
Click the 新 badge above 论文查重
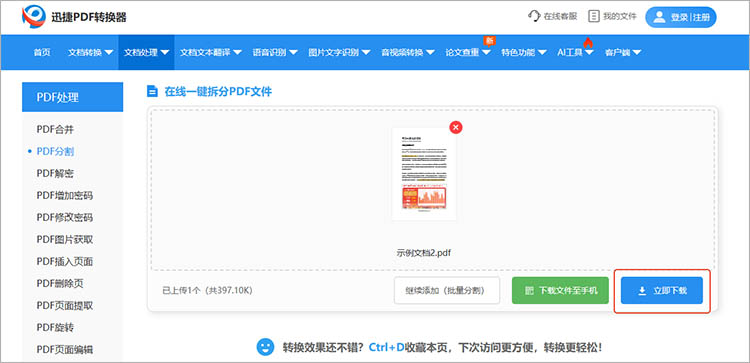point(489,41)
